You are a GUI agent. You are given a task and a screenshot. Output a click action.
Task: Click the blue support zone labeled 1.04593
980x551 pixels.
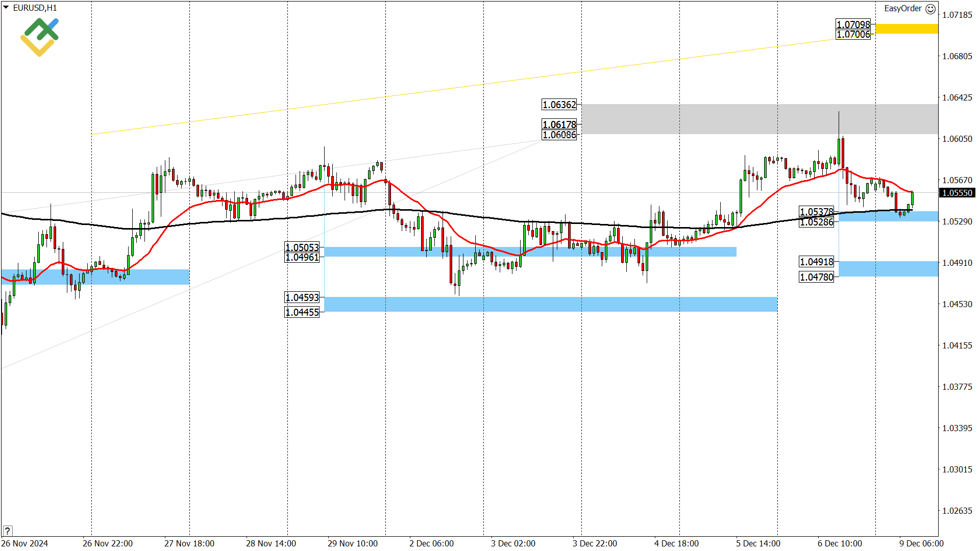(x=510, y=304)
